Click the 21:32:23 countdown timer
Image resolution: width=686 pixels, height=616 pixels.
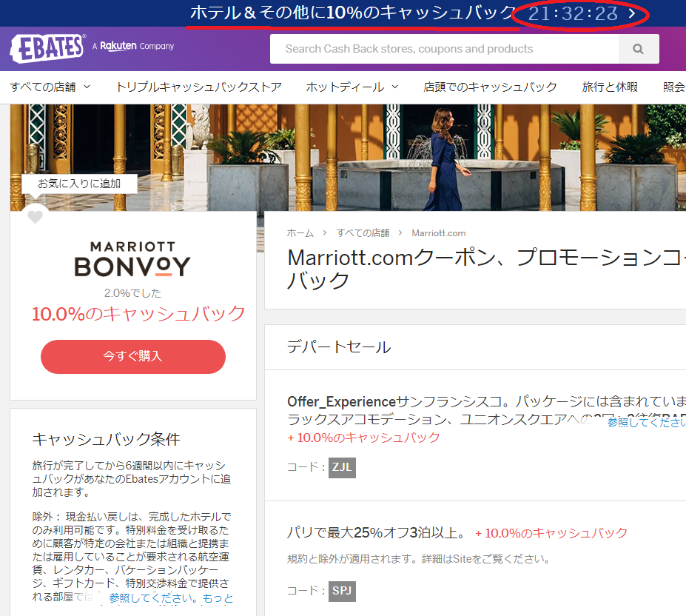573,13
